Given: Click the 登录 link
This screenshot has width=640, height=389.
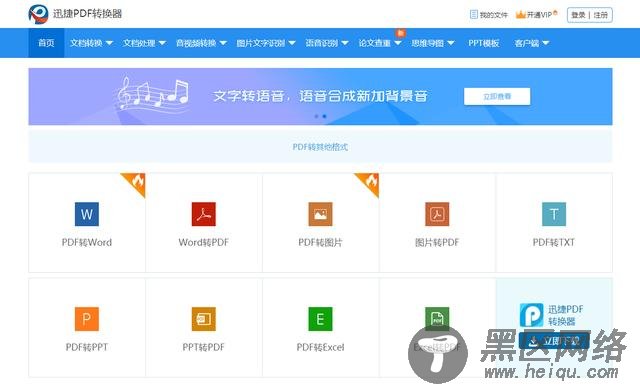Looking at the screenshot, I should [x=578, y=15].
